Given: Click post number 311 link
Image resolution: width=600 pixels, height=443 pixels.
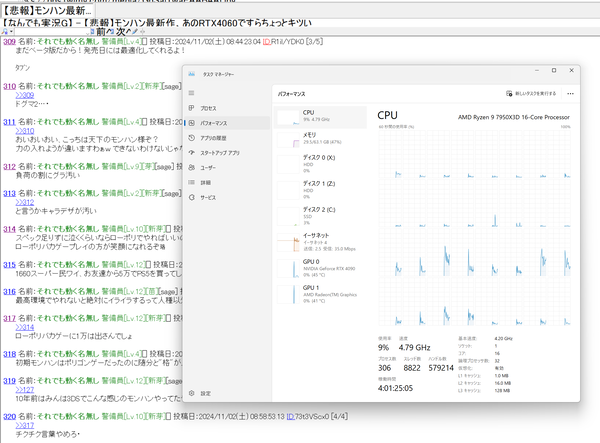Looking at the screenshot, I should [x=10, y=122].
